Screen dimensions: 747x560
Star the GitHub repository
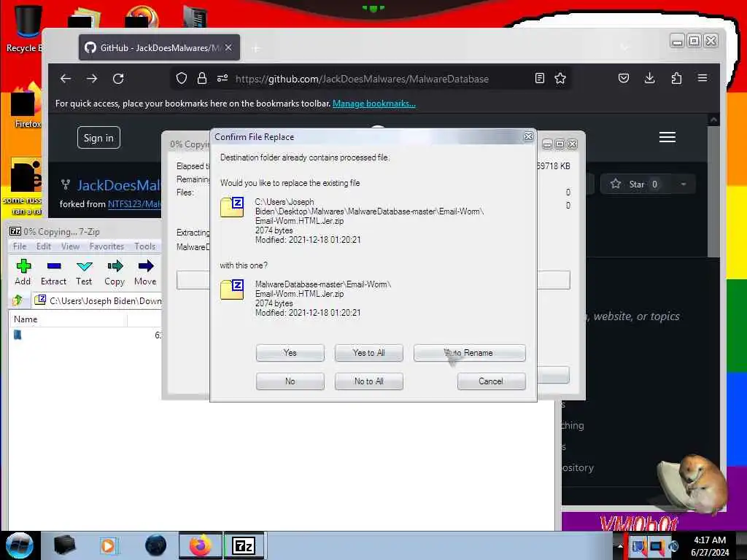coord(635,184)
